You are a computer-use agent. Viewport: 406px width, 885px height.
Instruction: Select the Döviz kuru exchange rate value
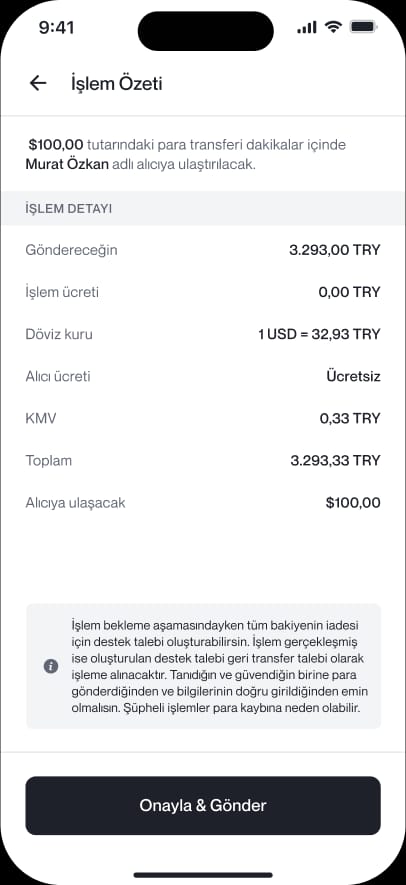pos(319,334)
